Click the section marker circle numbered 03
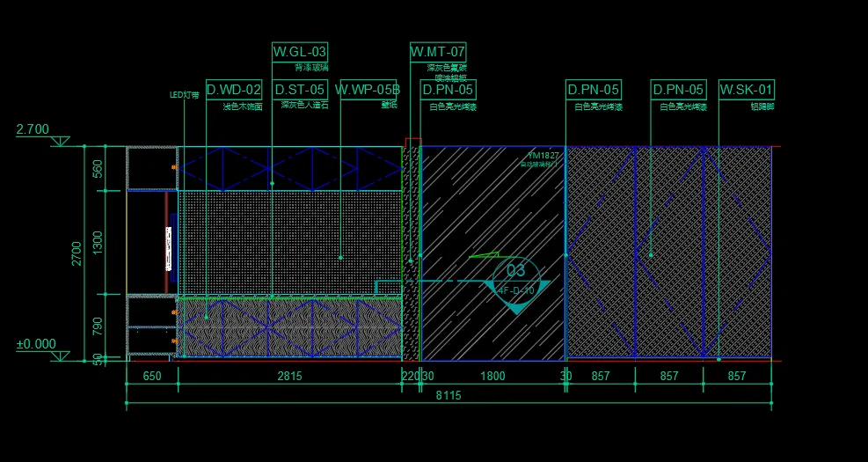Screen dimensions: 868x462 point(516,270)
